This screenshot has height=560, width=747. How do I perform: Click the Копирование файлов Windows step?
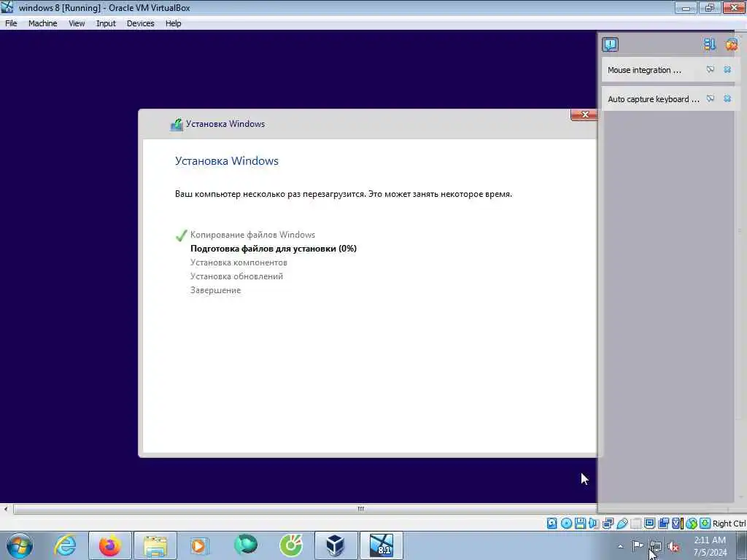[252, 235]
